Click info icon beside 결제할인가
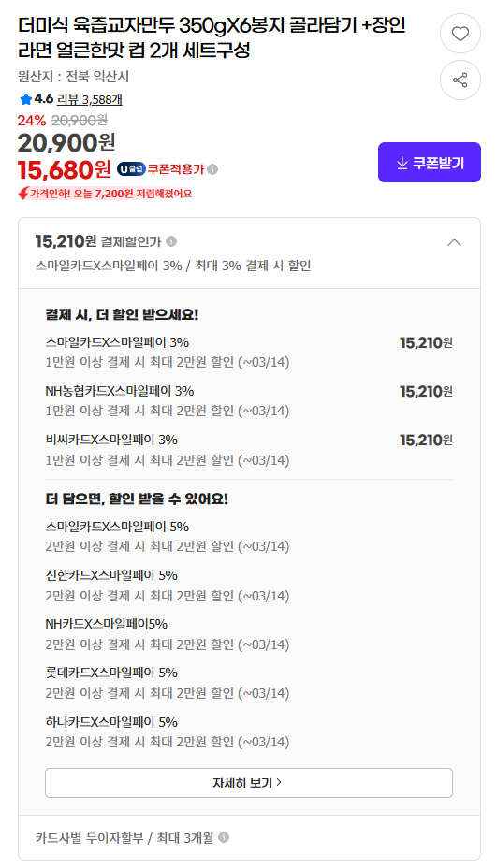This screenshot has height=868, width=497. pyautogui.click(x=171, y=241)
